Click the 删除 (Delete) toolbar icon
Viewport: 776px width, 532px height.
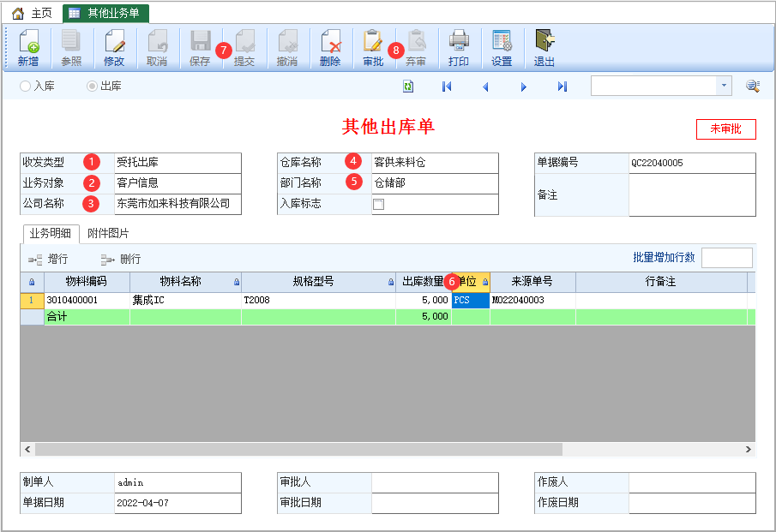click(x=330, y=47)
